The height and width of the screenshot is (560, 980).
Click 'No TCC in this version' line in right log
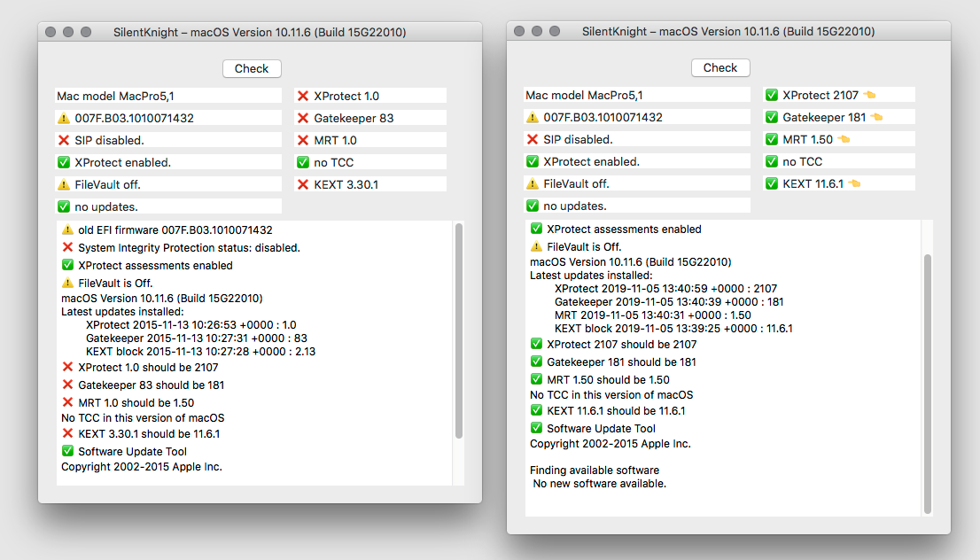pyautogui.click(x=612, y=395)
